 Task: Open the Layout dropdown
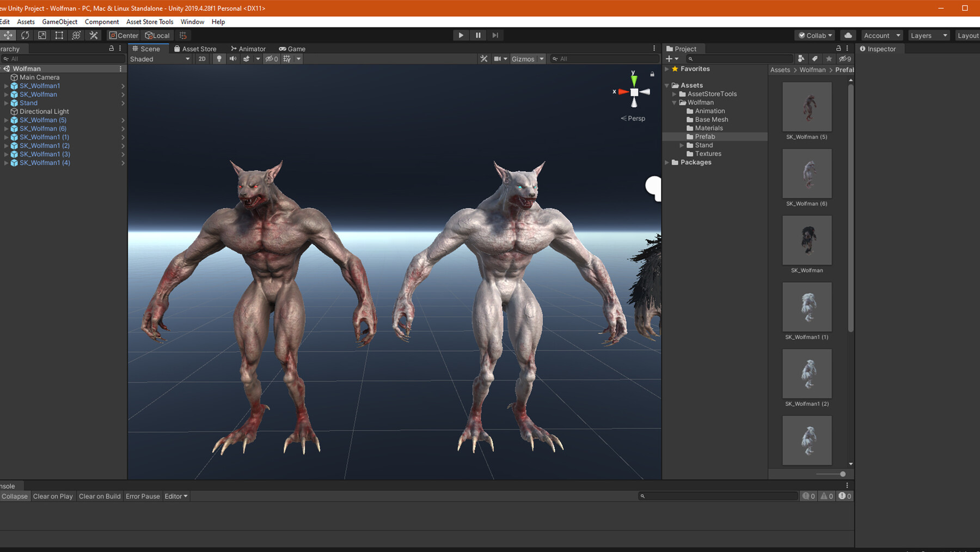tap(968, 35)
